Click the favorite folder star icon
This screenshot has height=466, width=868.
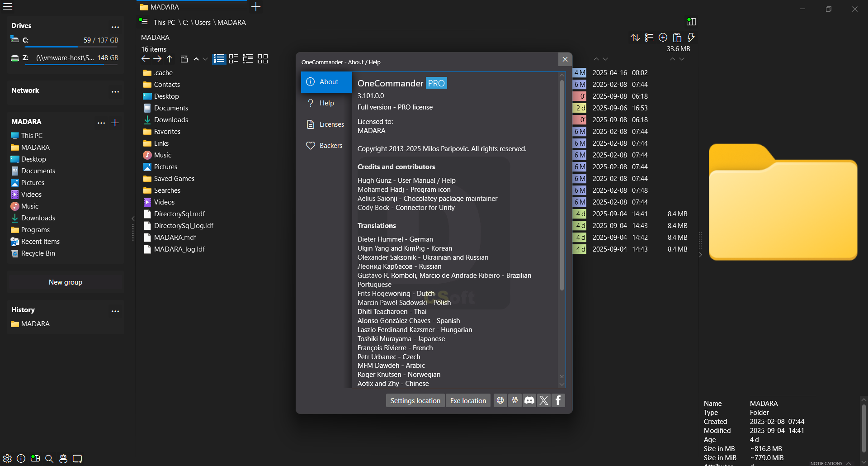[184, 59]
